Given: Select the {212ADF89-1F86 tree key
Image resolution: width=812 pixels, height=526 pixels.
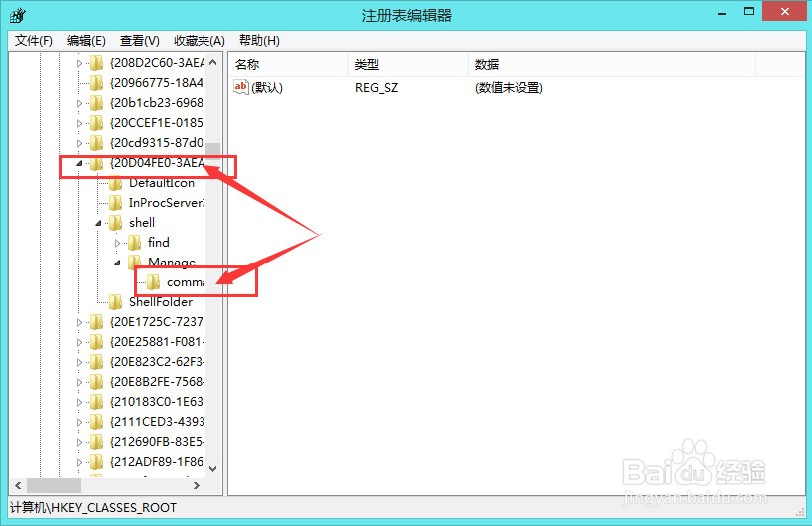Looking at the screenshot, I should [x=157, y=462].
